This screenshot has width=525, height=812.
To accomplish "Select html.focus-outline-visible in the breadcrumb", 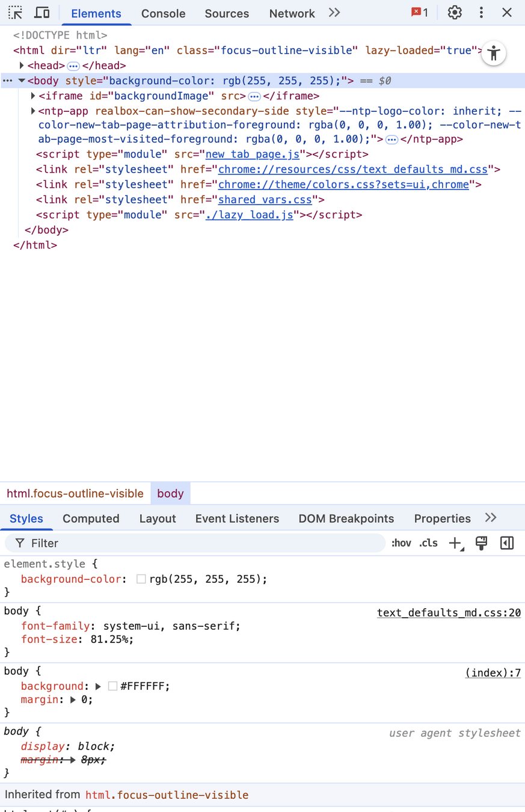I will click(x=75, y=493).
